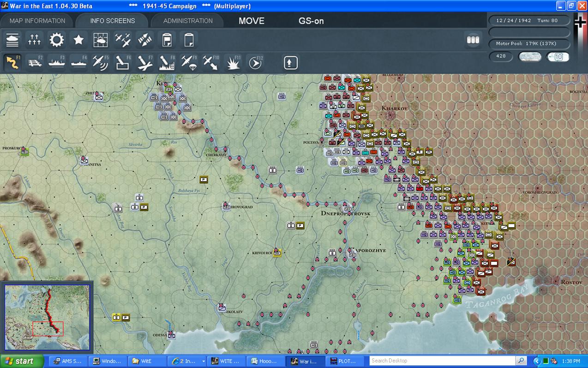Open the Windows start menu
The image size is (588, 368).
[x=22, y=361]
